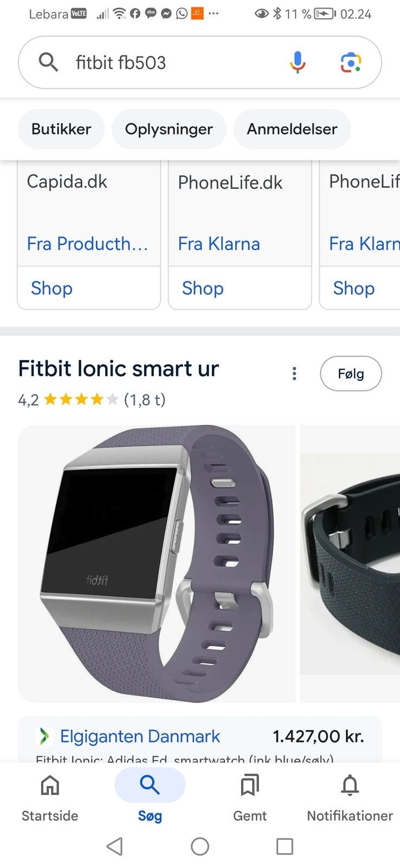Open Google Lens camera search
The image size is (400, 868).
point(351,62)
